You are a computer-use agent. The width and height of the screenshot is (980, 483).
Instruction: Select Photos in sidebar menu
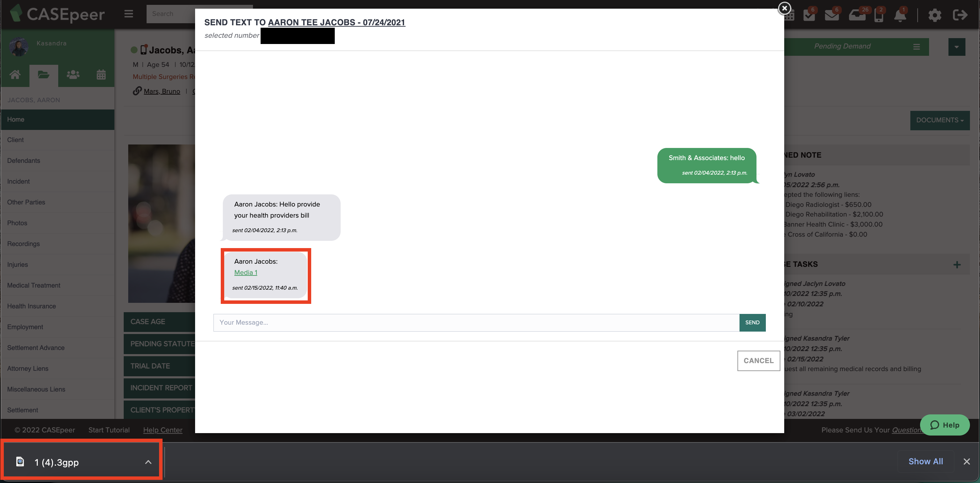[x=58, y=223]
